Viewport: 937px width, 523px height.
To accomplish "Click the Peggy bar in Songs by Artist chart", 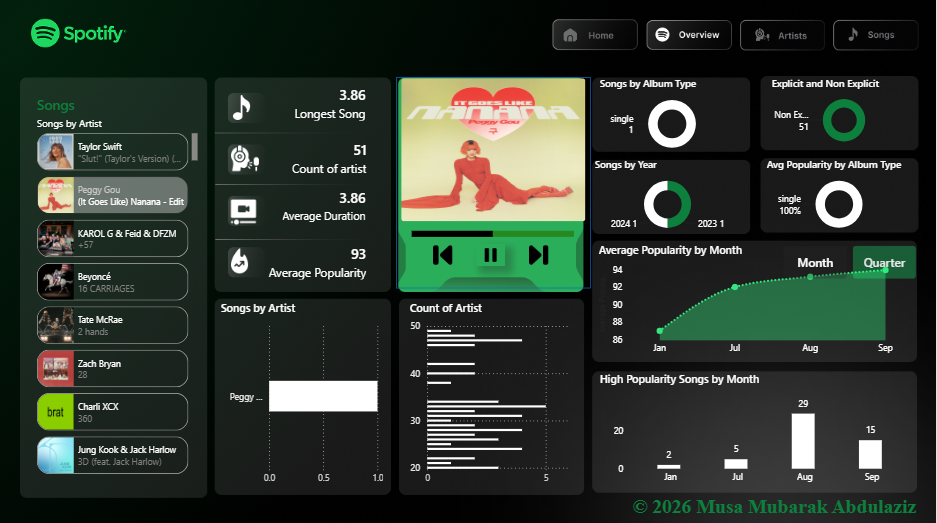I will [323, 396].
